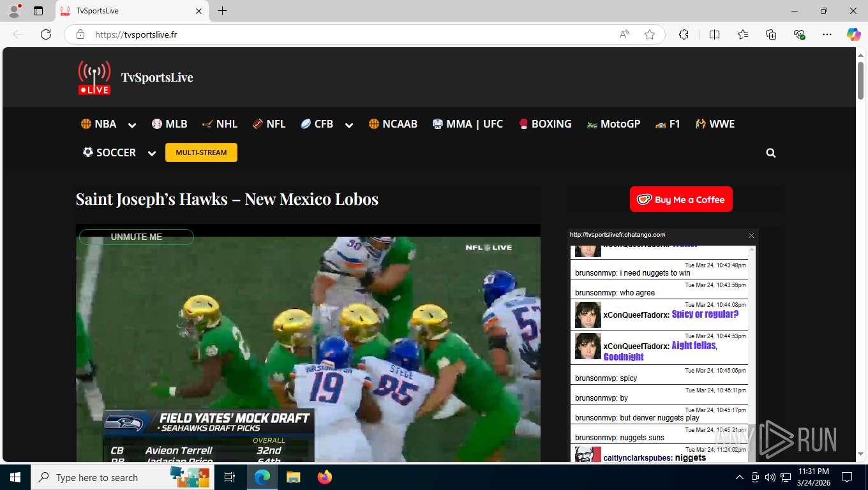
Task: Click the xConQueefTadorx avatar beside Aight fellas
Action: [588, 346]
